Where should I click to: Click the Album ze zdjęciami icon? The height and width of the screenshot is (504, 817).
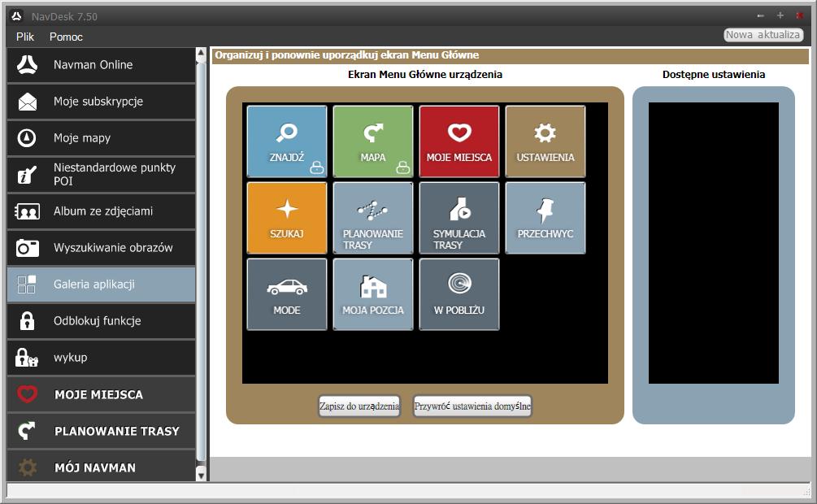click(x=27, y=211)
